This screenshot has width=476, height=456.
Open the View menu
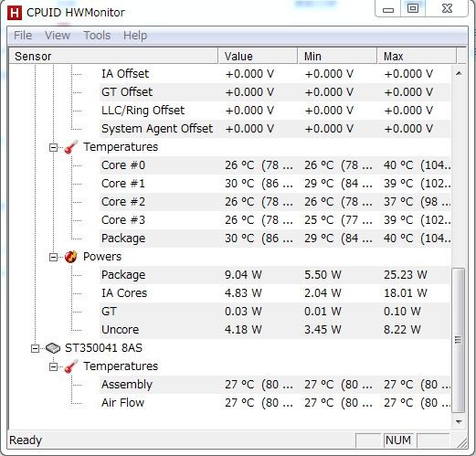(58, 36)
